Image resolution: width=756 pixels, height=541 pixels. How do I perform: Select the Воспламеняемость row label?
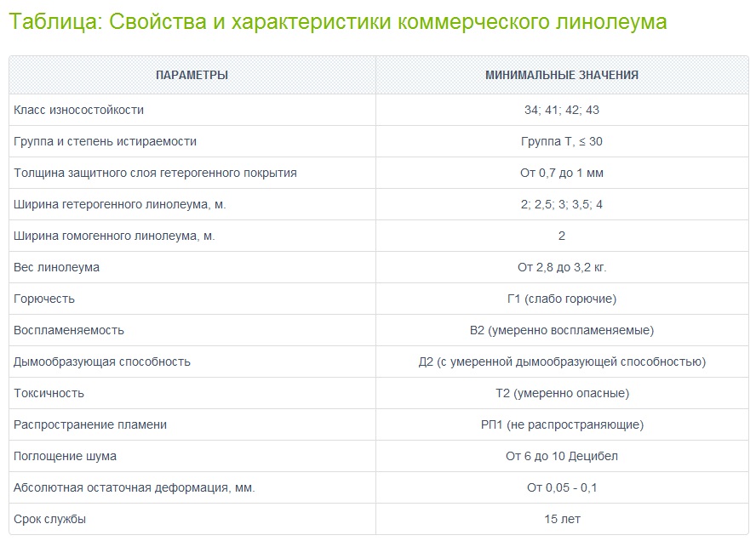[x=69, y=331]
